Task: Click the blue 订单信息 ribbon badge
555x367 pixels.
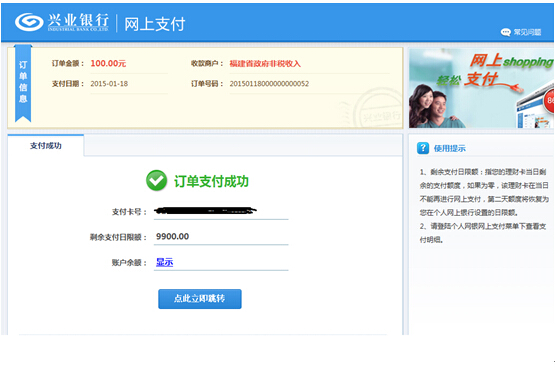Action: click(23, 83)
